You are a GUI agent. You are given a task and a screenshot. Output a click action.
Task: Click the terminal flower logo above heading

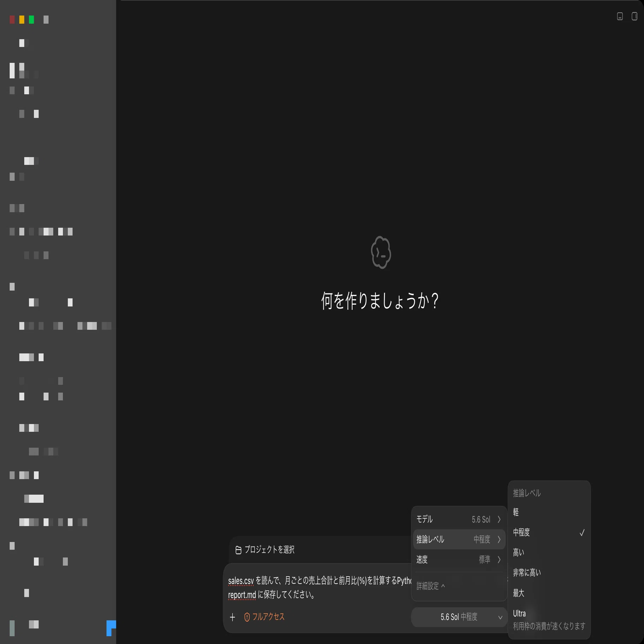(381, 252)
